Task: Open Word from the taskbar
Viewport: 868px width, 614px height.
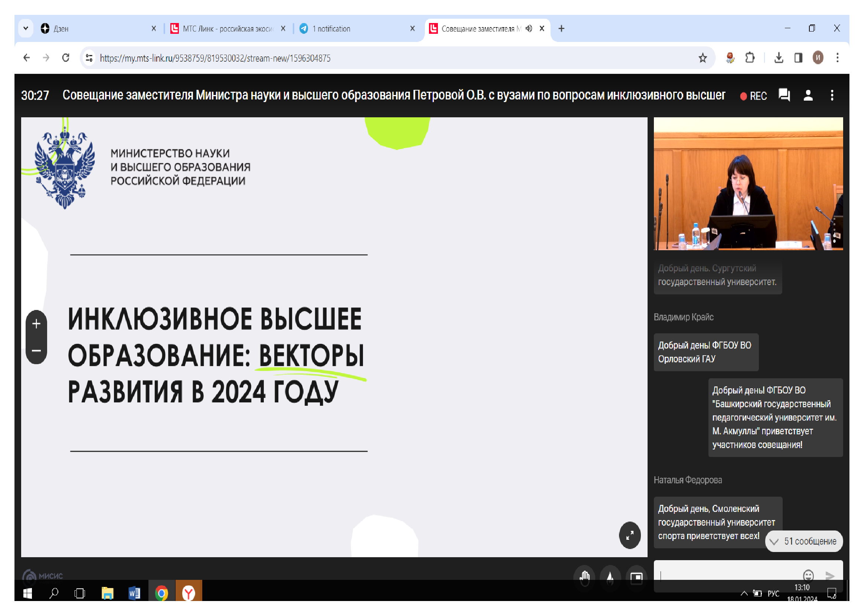Action: tap(134, 593)
